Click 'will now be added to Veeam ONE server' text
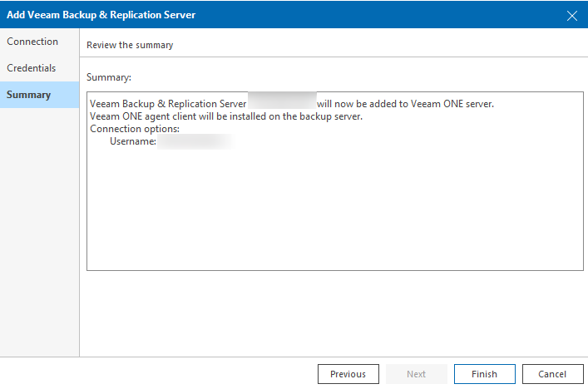The width and height of the screenshot is (588, 389). 405,104
